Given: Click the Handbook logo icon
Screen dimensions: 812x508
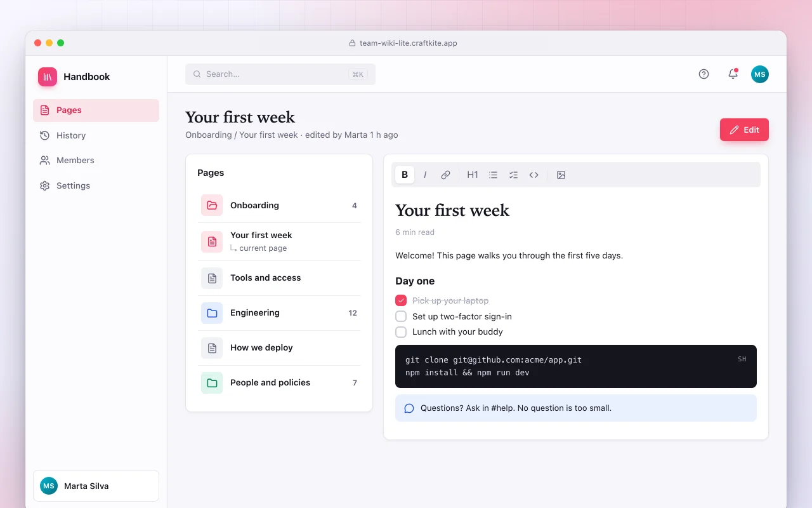Looking at the screenshot, I should [x=48, y=77].
